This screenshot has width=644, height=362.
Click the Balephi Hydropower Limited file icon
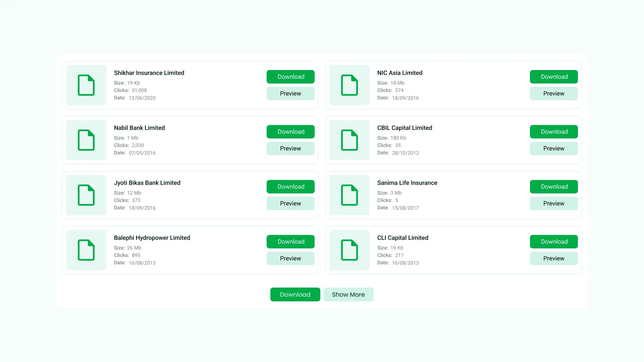86,250
